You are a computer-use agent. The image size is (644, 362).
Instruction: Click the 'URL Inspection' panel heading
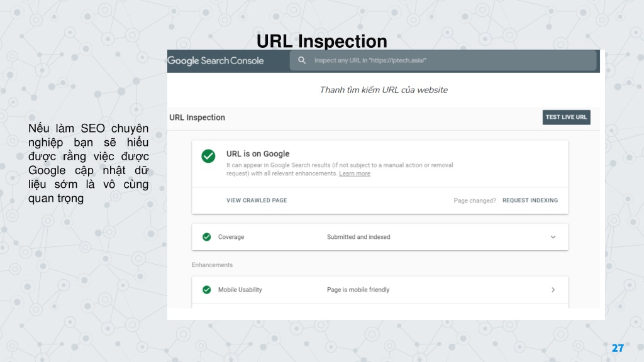197,118
